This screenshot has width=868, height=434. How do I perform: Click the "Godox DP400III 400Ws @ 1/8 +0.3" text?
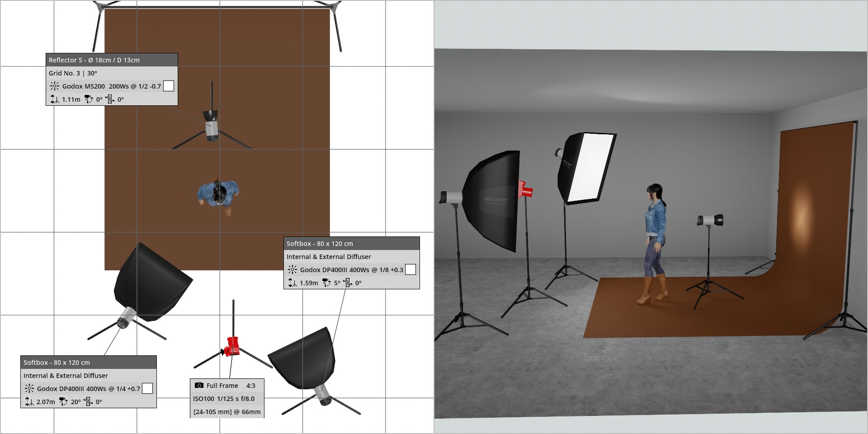point(352,270)
